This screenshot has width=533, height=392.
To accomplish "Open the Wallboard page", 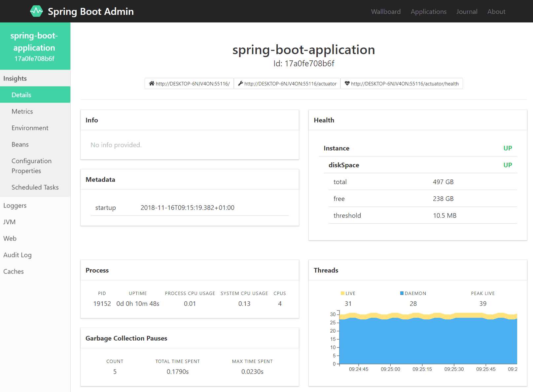I will 385,12.
